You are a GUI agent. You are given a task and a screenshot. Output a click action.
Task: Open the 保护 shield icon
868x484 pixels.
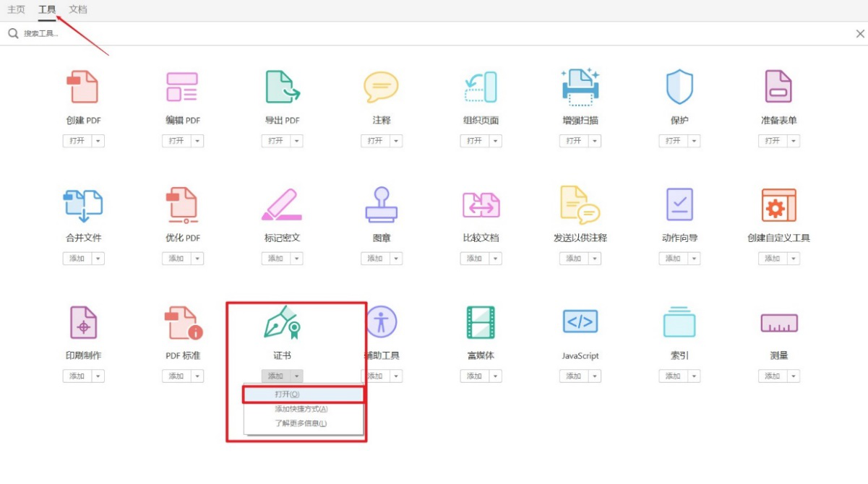pos(679,85)
